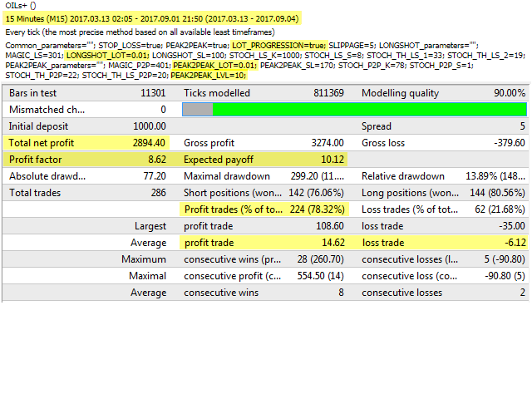Viewport: 532px width, 399px height.
Task: Click consecutive loss value -90.80 (5)
Action: [x=505, y=276]
